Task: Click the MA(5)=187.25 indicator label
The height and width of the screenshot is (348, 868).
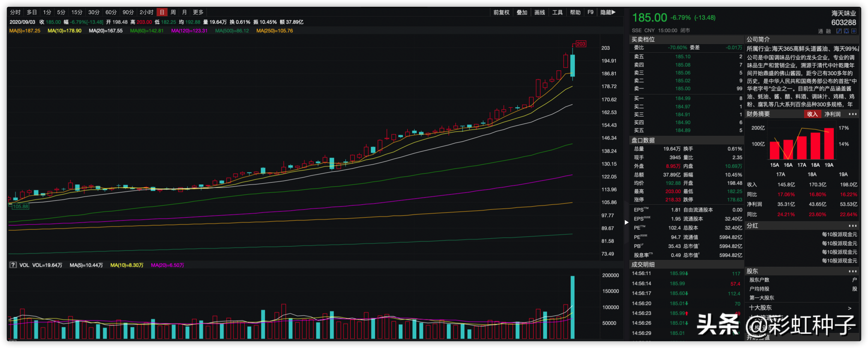Action: 25,31
